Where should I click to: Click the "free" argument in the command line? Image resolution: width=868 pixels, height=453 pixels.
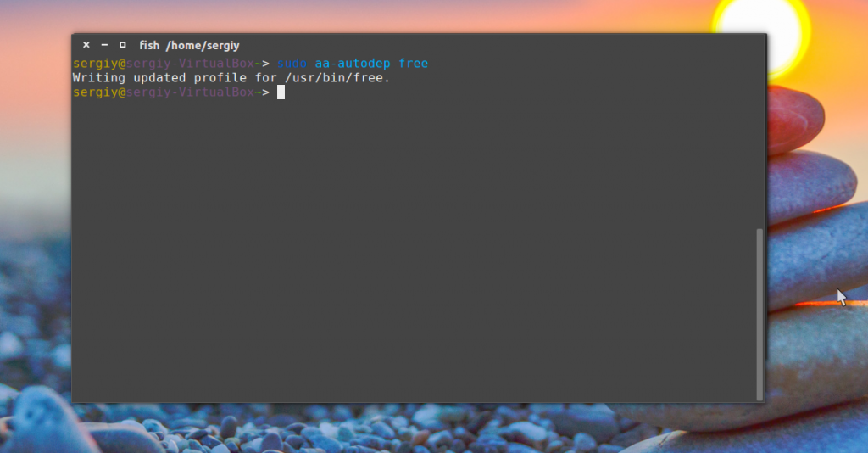click(x=413, y=63)
